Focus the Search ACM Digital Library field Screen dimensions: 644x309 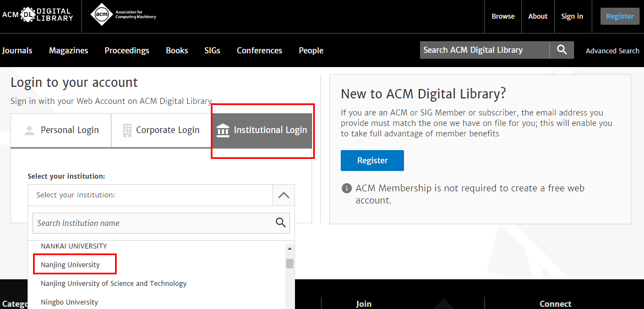(484, 50)
